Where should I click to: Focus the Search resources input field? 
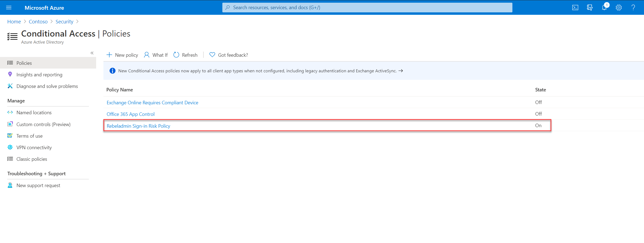pyautogui.click(x=367, y=8)
